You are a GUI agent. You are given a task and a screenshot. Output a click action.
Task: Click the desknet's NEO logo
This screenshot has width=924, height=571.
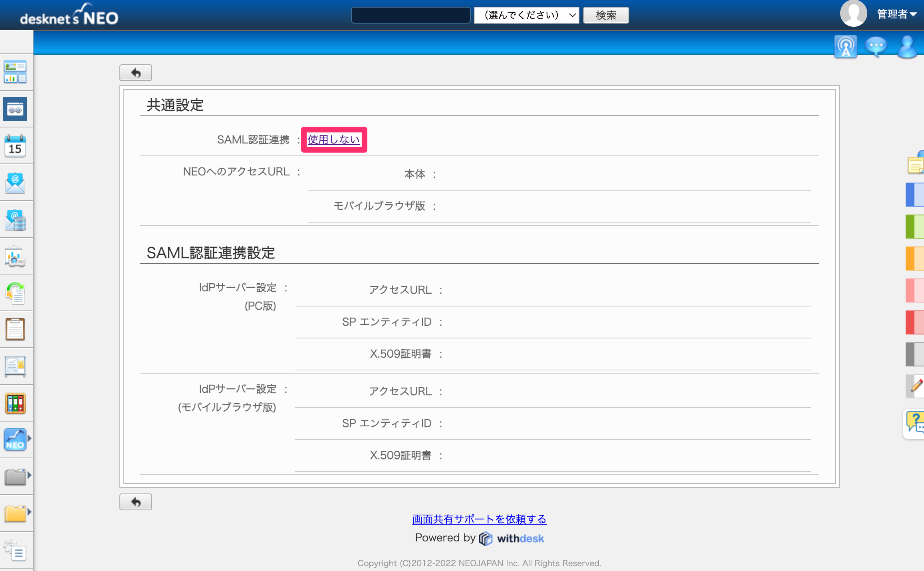coord(69,15)
